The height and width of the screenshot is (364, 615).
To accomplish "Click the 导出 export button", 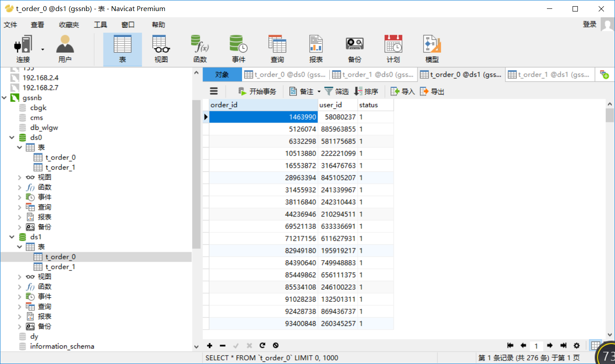I will pyautogui.click(x=432, y=91).
